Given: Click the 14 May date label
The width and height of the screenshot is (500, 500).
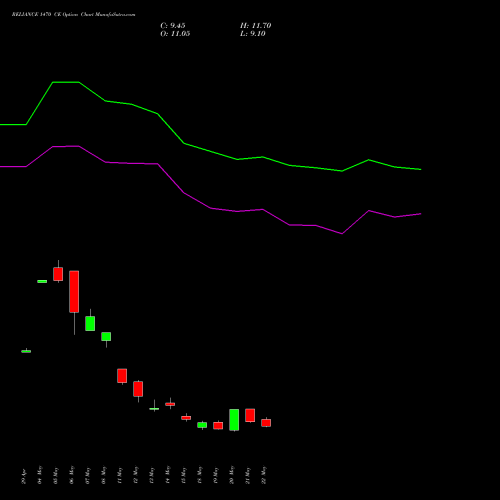Looking at the screenshot, I should pyautogui.click(x=168, y=475).
